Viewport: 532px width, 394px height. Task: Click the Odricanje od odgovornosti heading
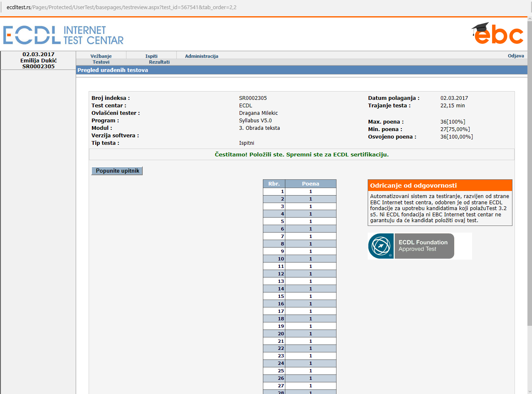(x=413, y=186)
